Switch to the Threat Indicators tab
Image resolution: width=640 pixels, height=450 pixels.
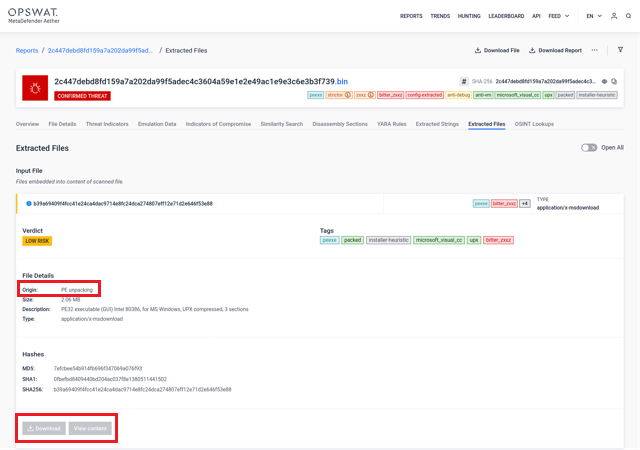click(x=107, y=124)
